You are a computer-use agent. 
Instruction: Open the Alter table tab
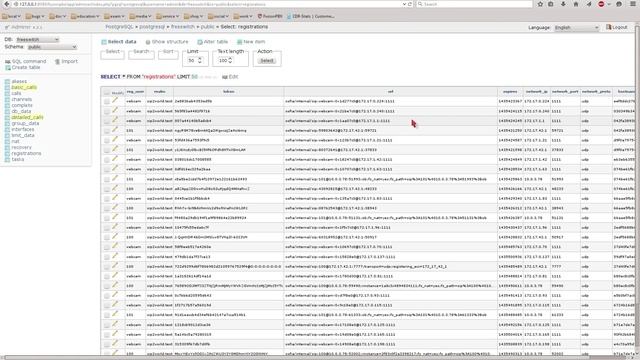point(213,42)
